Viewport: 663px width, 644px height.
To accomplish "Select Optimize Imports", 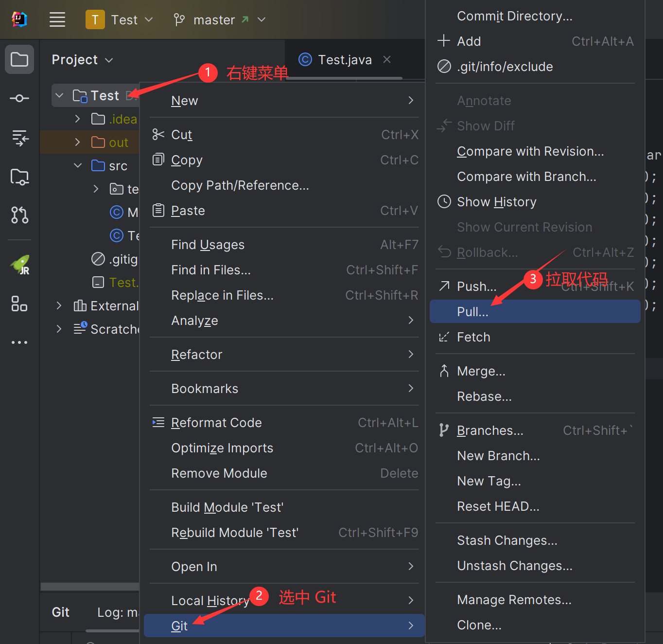I will tap(284, 447).
